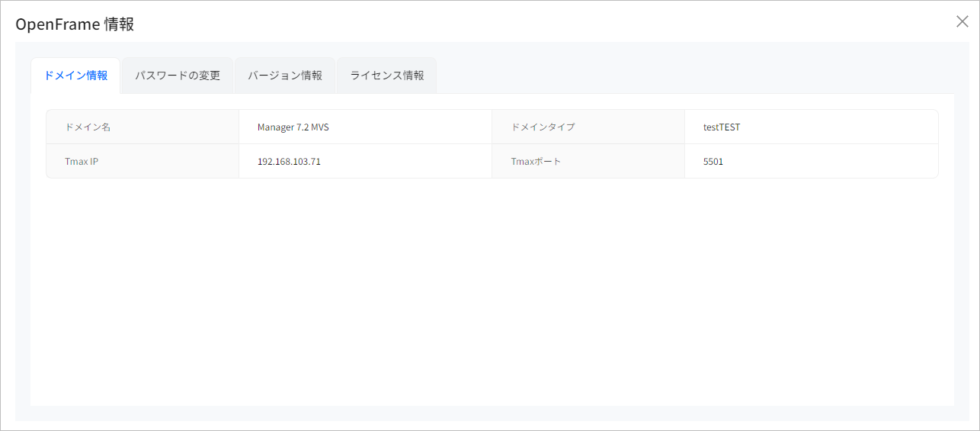Screen dimensions: 980x431
Task: Select the ドメイン情報 tab
Action: 75,76
